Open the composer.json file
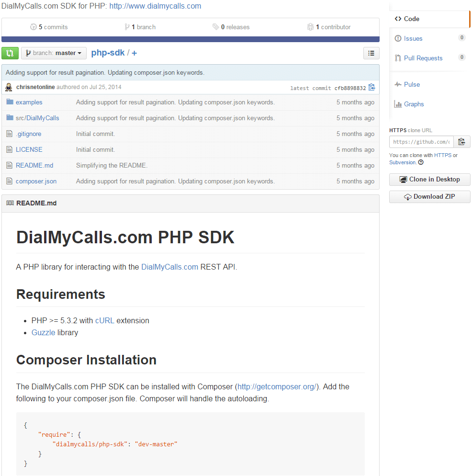This screenshot has width=472, height=476. pos(36,181)
